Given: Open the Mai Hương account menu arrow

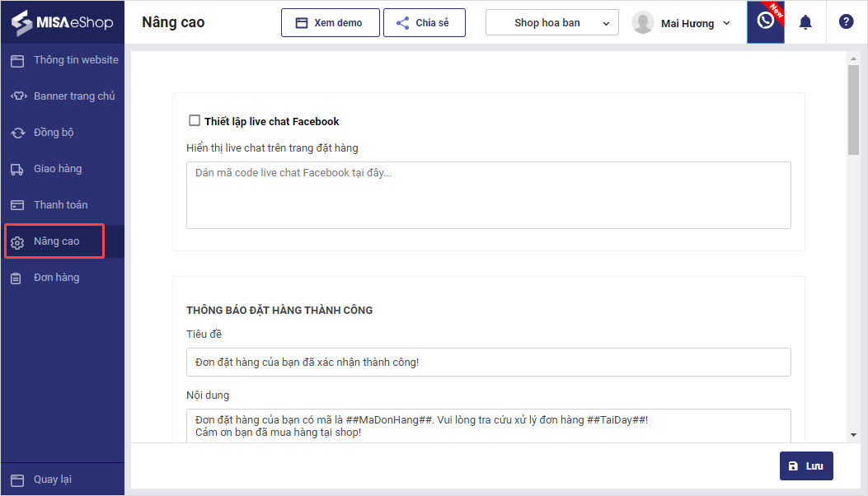Looking at the screenshot, I should (726, 23).
